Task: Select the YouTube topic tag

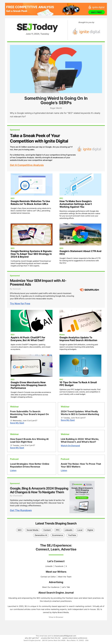Action: click(72, 535)
